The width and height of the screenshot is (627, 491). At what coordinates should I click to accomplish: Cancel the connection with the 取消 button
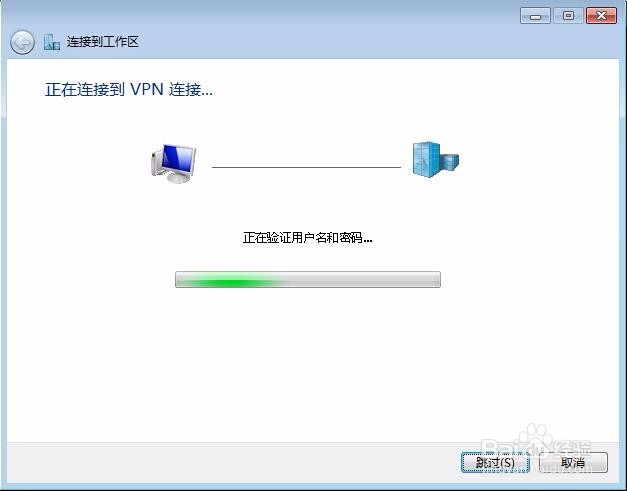(x=573, y=463)
